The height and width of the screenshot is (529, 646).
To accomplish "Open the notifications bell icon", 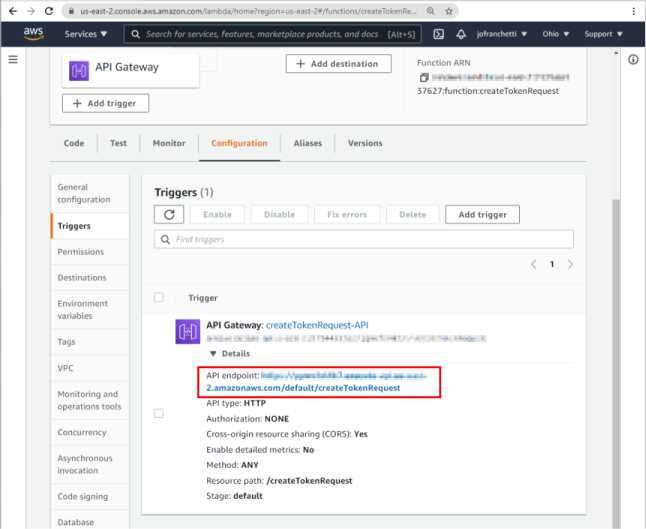I will click(461, 34).
